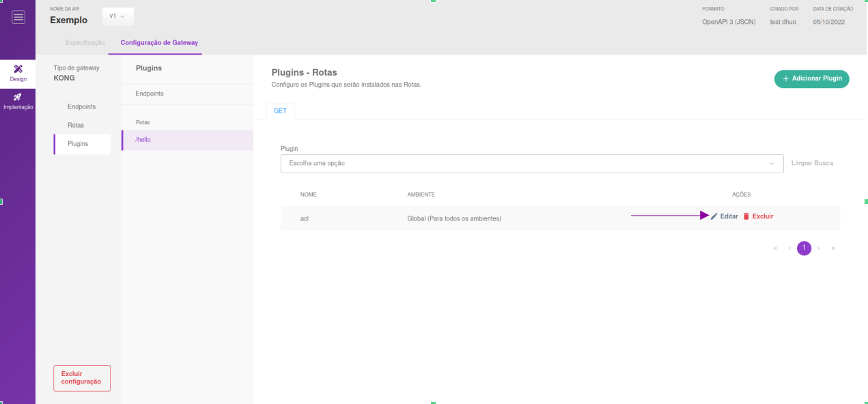Click Limpar Busca
The width and height of the screenshot is (868, 404).
(x=812, y=164)
